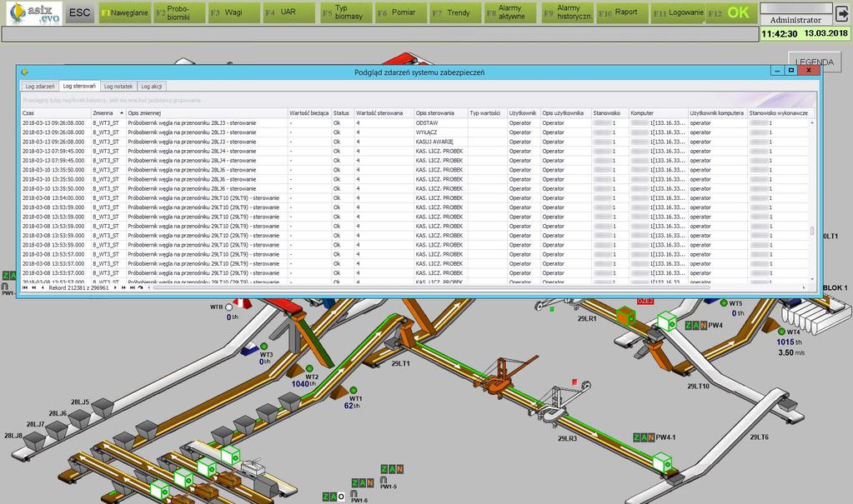The width and height of the screenshot is (853, 504).
Task: Open F8 Alarmy aktywne
Action: click(511, 12)
